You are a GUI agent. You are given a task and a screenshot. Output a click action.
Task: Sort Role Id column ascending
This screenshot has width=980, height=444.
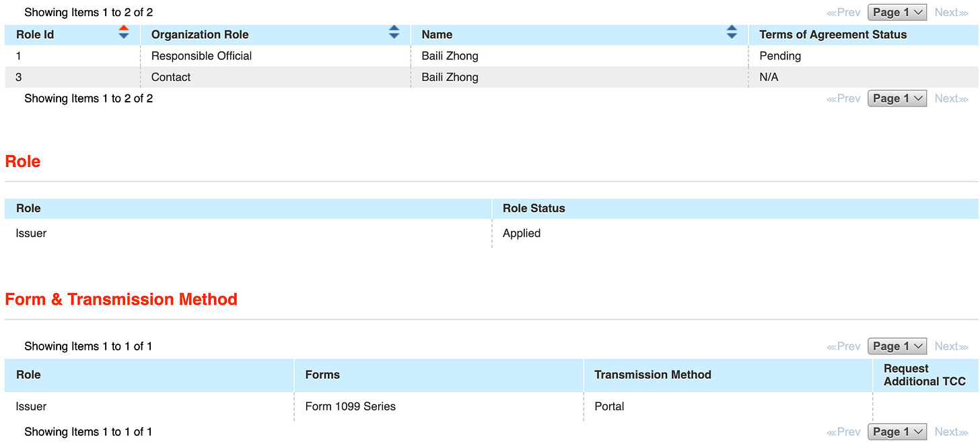point(124,29)
